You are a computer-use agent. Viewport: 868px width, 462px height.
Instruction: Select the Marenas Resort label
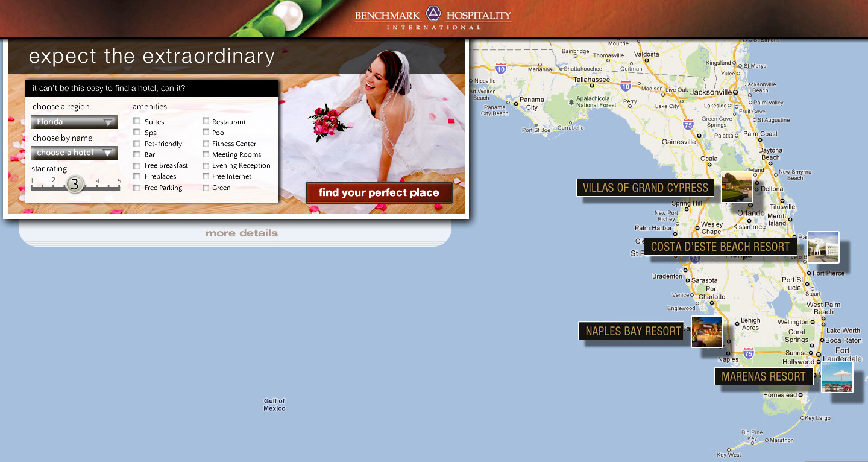(x=764, y=376)
